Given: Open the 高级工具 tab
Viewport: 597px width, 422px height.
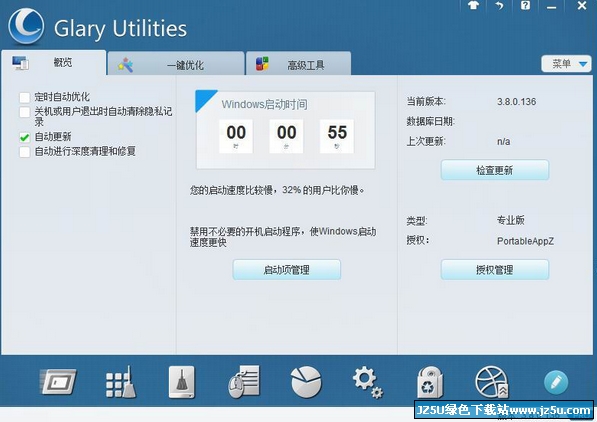Looking at the screenshot, I should 298,64.
